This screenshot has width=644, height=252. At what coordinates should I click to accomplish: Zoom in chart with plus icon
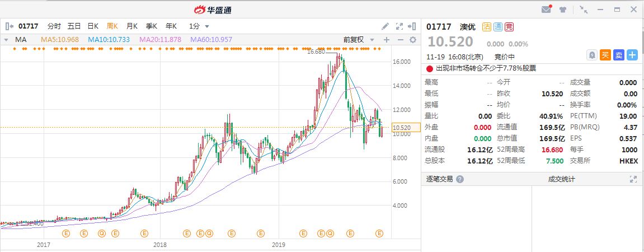coord(386,40)
